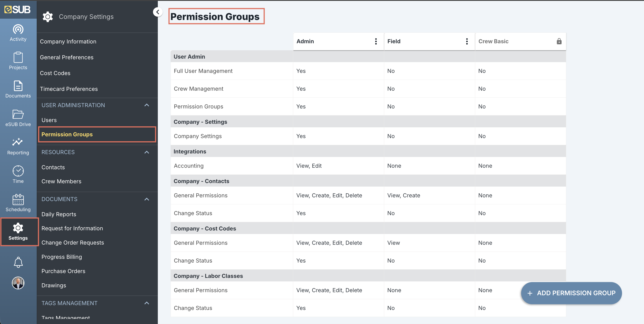
Task: Click the Company Settings gear icon
Action: (x=47, y=17)
